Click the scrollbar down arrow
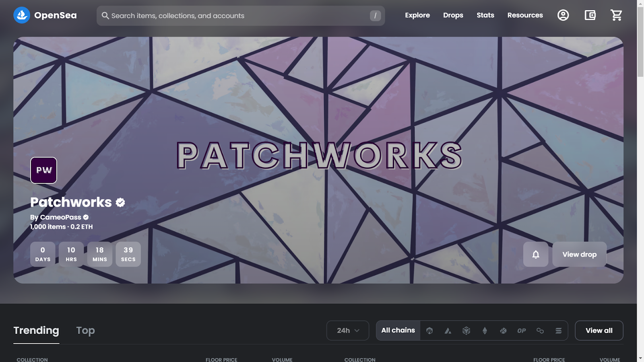 click(x=640, y=358)
